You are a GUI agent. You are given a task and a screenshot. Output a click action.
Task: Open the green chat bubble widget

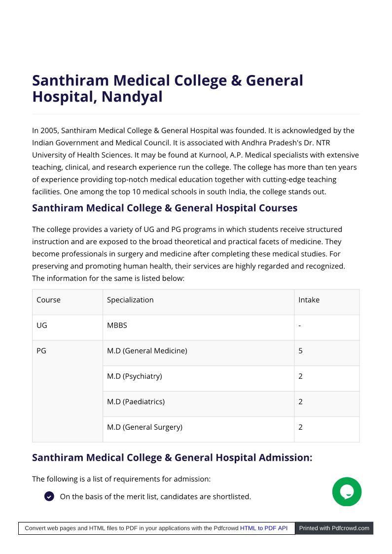(x=347, y=491)
